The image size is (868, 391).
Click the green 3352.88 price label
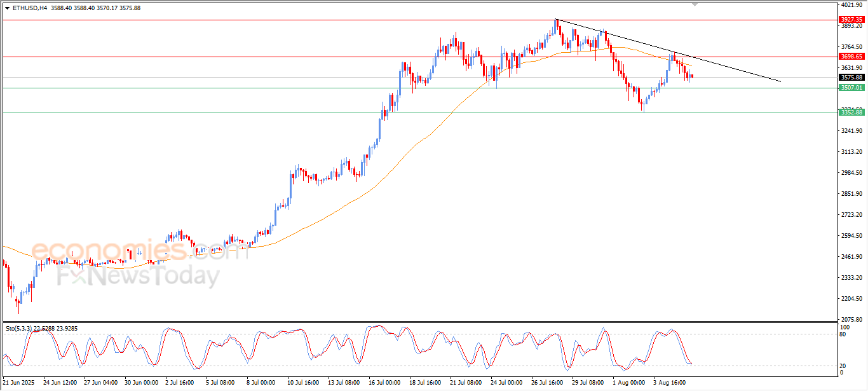click(851, 113)
